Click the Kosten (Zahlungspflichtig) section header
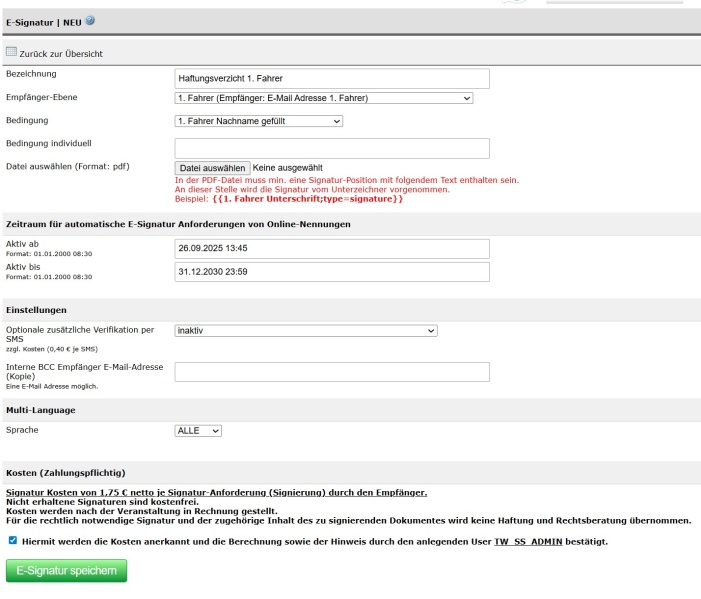 (x=67, y=471)
